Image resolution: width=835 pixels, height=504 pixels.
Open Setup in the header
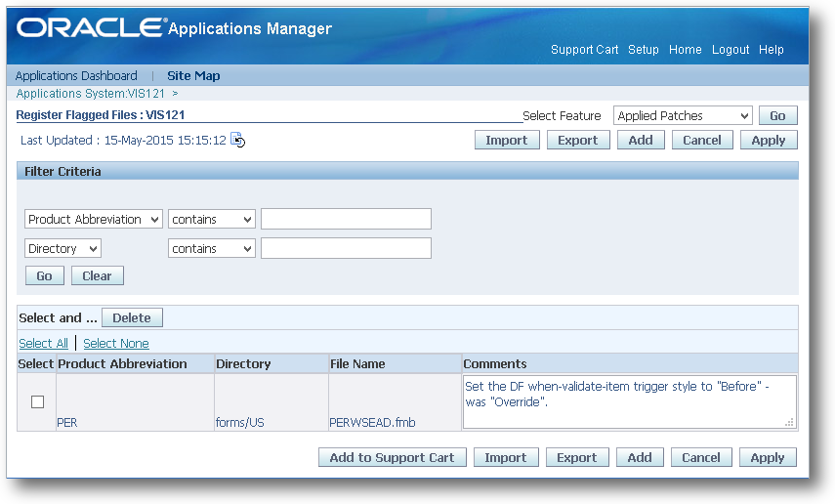coord(644,50)
